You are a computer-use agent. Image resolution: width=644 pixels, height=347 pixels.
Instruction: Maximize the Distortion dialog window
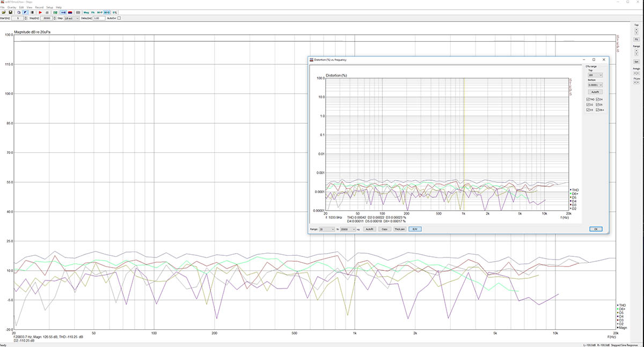(594, 60)
